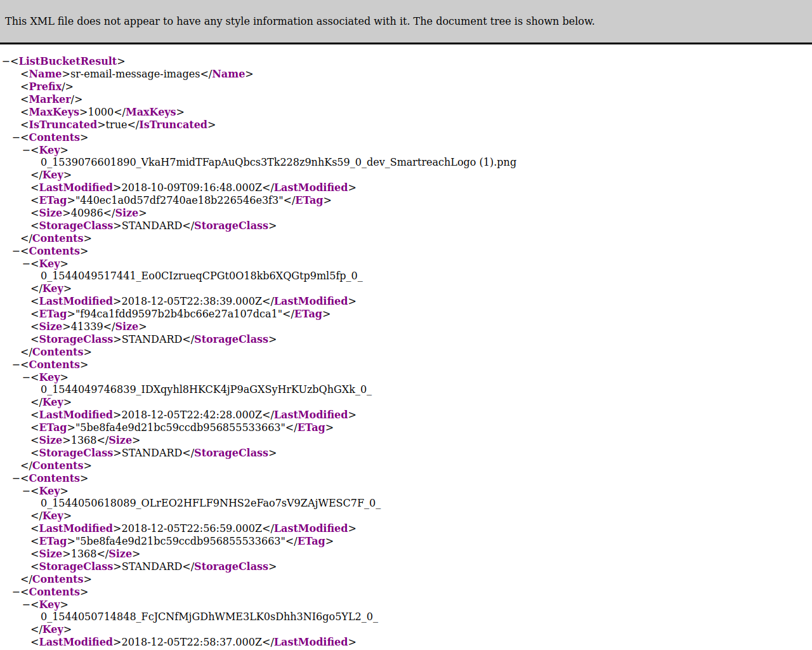This screenshot has width=812, height=650.
Task: Click the LastModified value 2018-12-05T22:42:28.000Z
Action: [192, 415]
